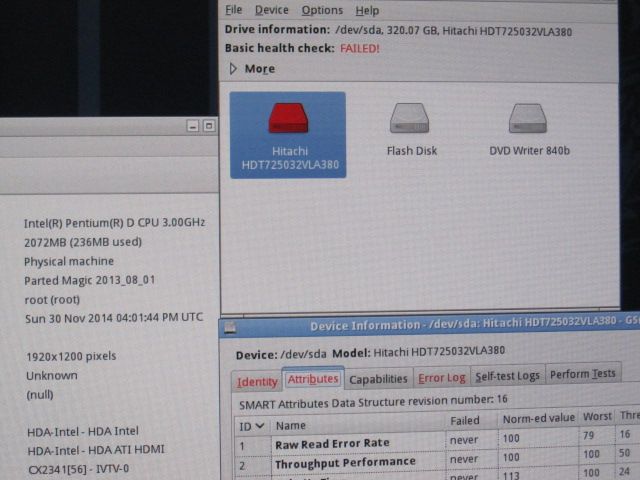Click the Parted Magic 2013_08_01 line
Screen dimensions: 640x480
point(89,280)
